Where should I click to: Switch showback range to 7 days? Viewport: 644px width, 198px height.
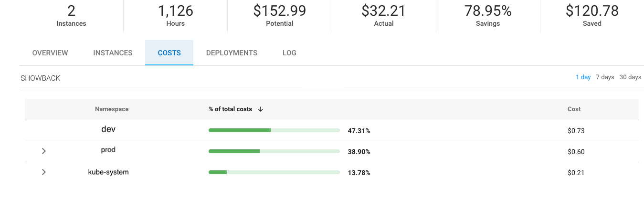pyautogui.click(x=605, y=77)
